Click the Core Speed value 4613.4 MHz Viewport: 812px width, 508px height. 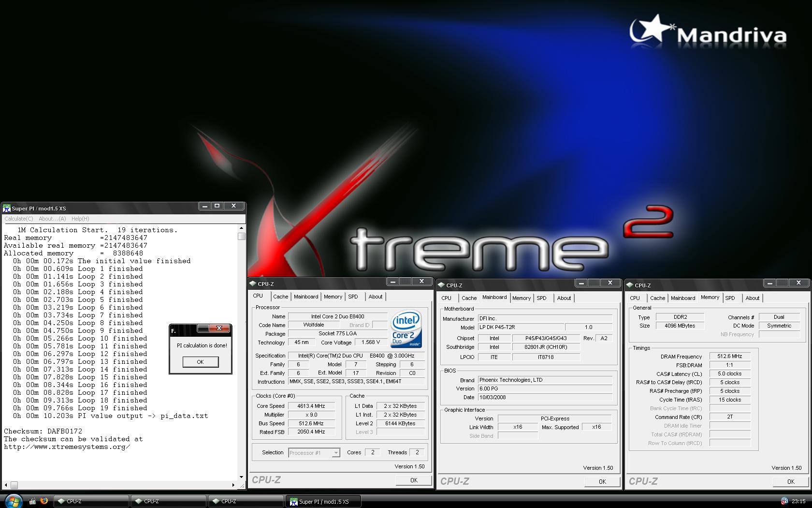tap(311, 406)
